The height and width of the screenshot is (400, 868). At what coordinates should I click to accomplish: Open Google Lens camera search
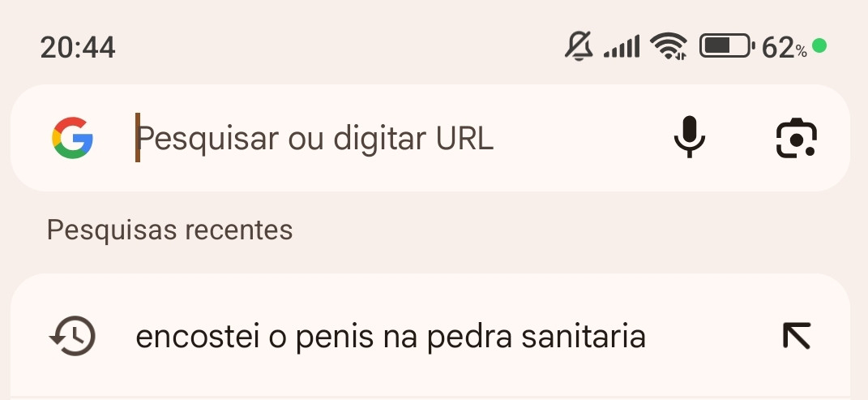point(796,138)
